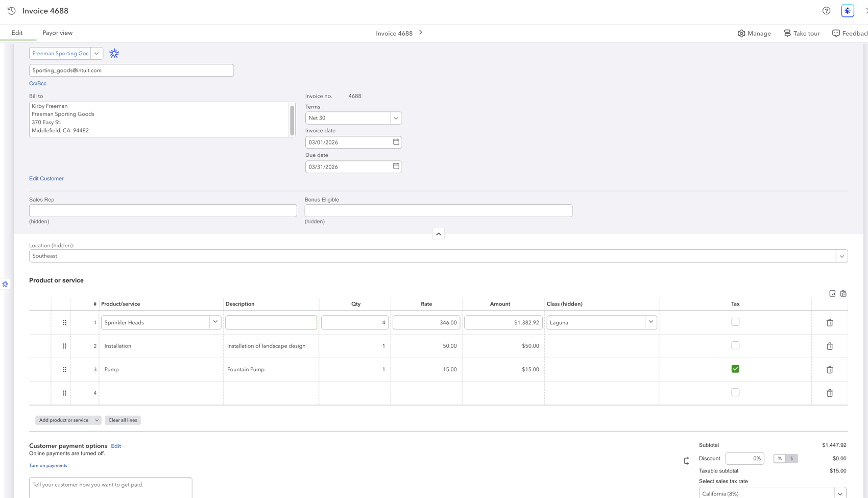Click Edit beside Customer payment options
This screenshot has width=868, height=498.
pyautogui.click(x=116, y=446)
